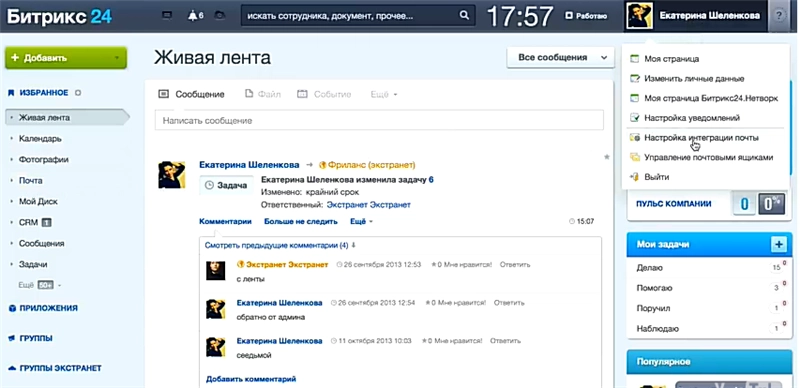Expand the Ещё menu in message composer
This screenshot has height=388, width=800.
click(x=384, y=94)
